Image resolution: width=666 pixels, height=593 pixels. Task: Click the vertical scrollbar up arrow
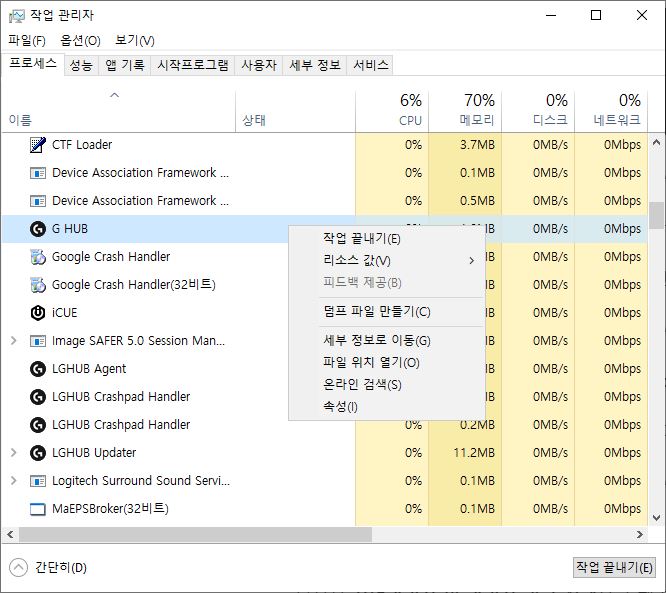pos(657,142)
